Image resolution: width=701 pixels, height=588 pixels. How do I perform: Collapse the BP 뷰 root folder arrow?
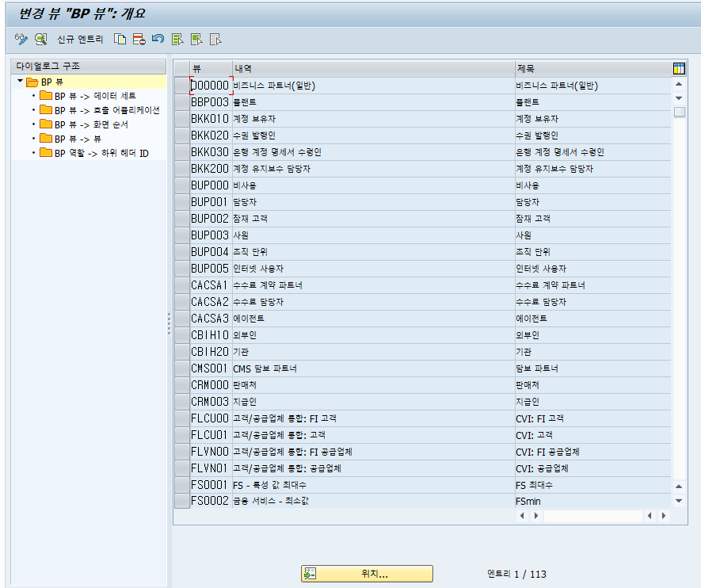[20, 82]
